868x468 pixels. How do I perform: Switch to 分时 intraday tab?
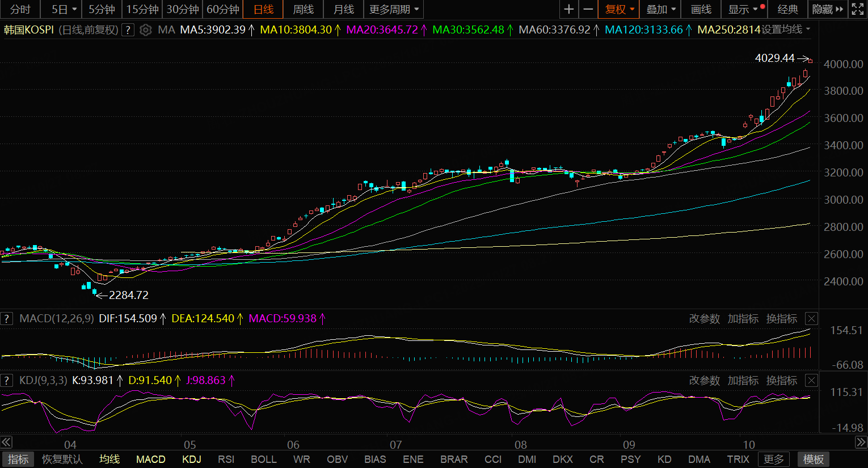point(20,10)
